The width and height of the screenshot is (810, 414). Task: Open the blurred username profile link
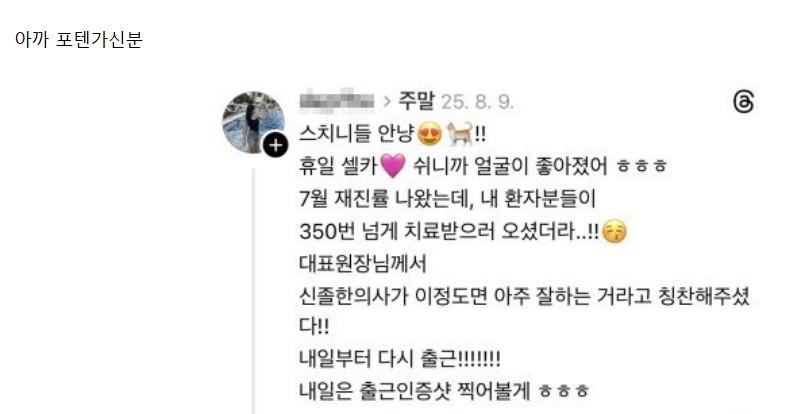pos(337,99)
